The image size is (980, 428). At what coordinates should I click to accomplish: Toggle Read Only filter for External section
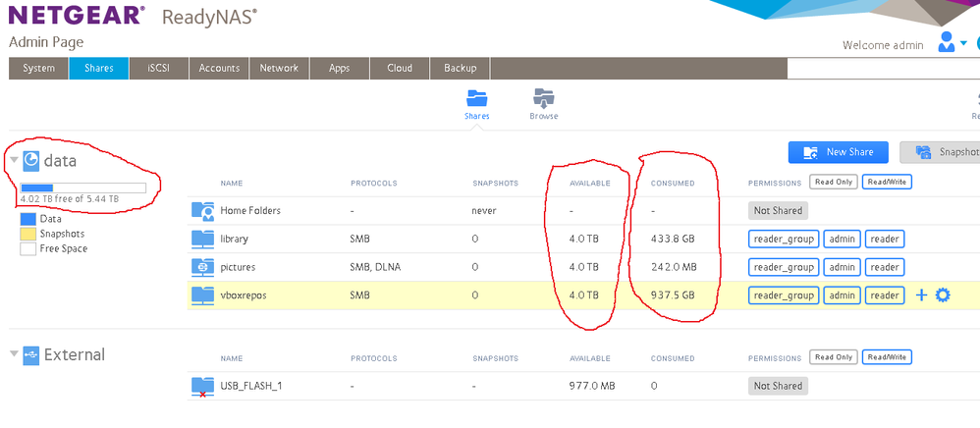[832, 357]
